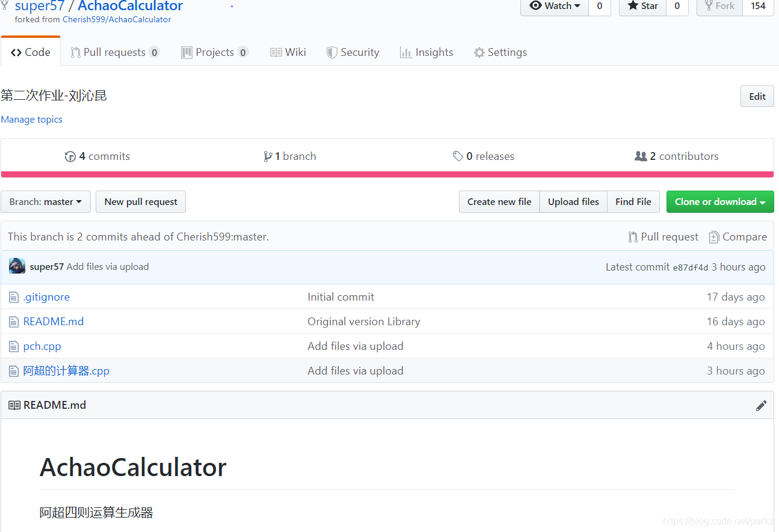Viewport: 779px width, 532px height.
Task: Click the pencil icon to edit README.md
Action: 761,406
